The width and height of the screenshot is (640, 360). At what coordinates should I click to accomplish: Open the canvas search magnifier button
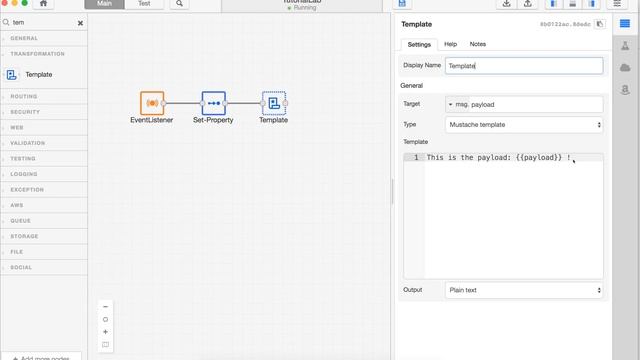tap(179, 4)
